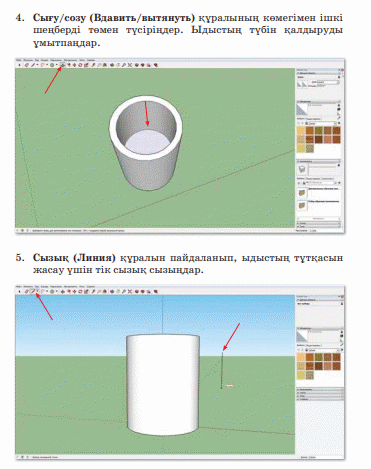Activate the Rotate tool in top toolbar
Screen dimensions: 371x469
click(x=80, y=65)
